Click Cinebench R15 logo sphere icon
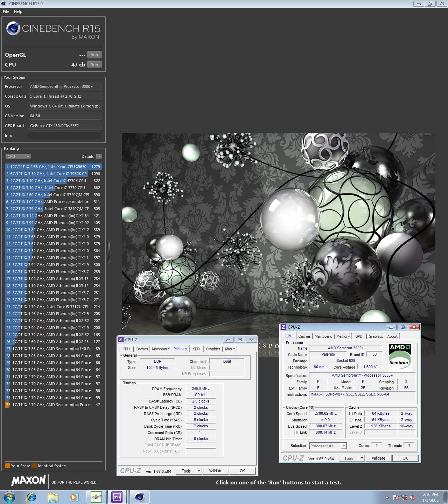The height and width of the screenshot is (504, 448). point(13,28)
